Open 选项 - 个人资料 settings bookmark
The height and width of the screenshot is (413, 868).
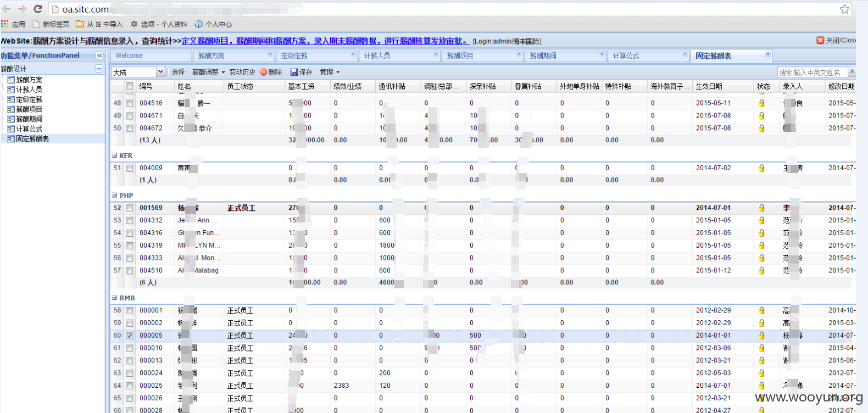[159, 24]
